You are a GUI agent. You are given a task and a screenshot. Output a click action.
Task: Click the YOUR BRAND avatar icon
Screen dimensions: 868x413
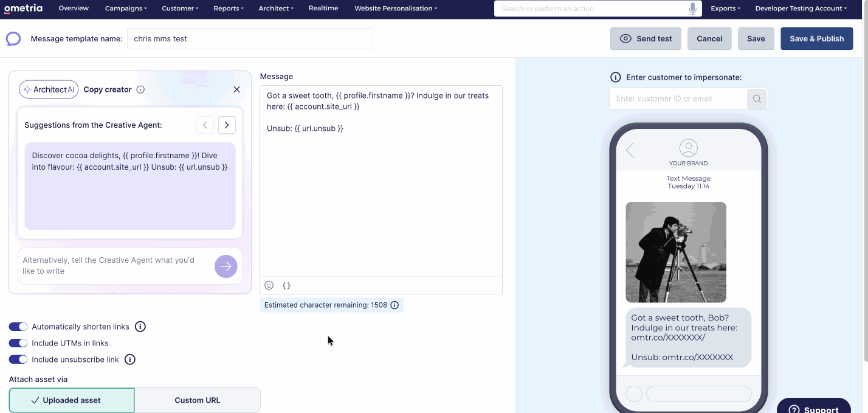tap(688, 148)
